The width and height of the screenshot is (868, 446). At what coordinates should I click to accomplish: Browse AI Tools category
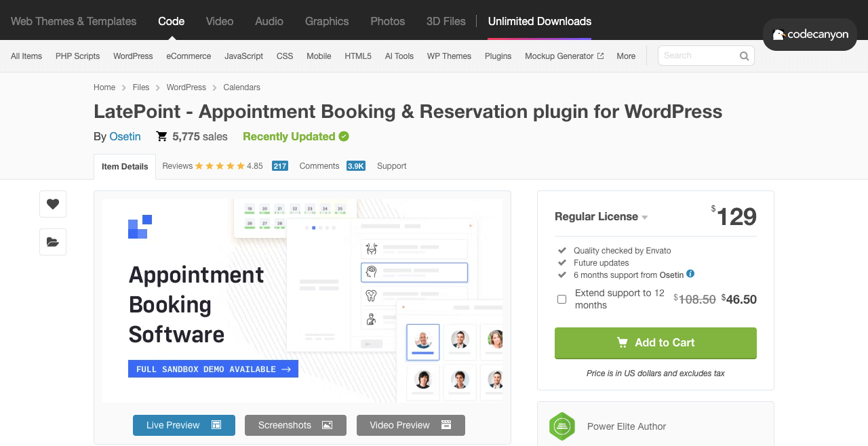click(x=399, y=56)
